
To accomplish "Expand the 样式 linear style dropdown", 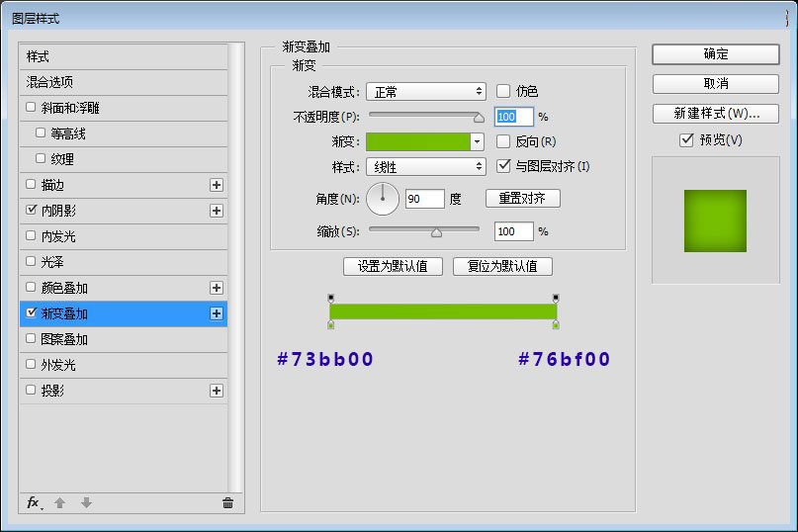I will 425,167.
